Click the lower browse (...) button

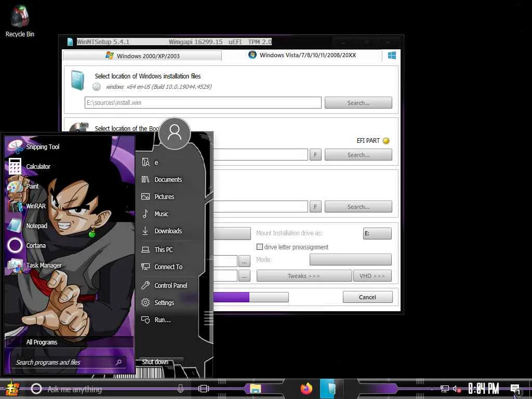tap(244, 276)
